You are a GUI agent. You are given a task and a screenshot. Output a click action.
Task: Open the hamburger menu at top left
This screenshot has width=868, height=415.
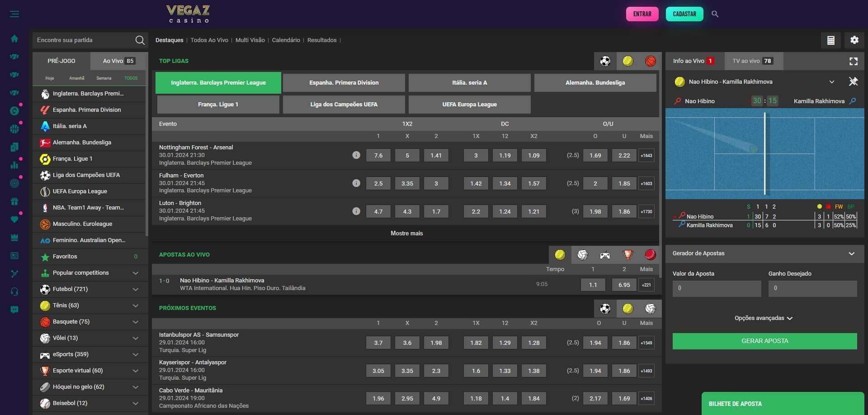tap(14, 14)
